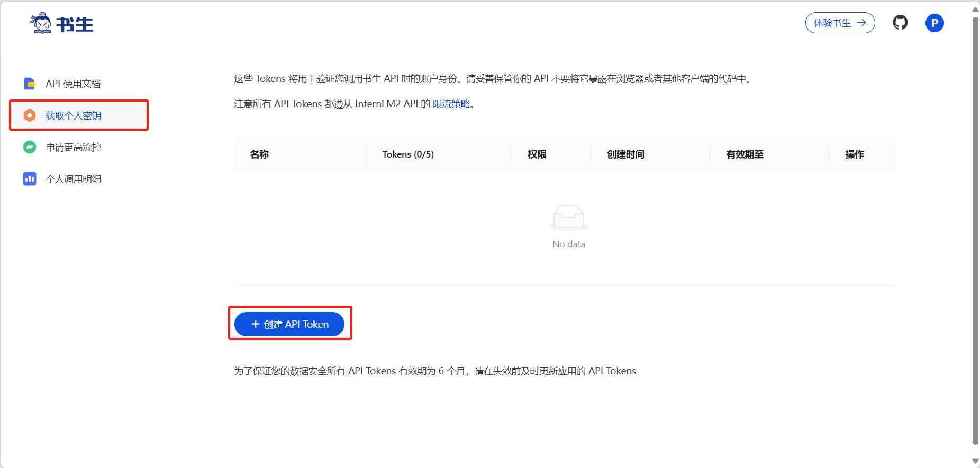Open the 限流策略 link
This screenshot has width=980, height=468.
[451, 104]
